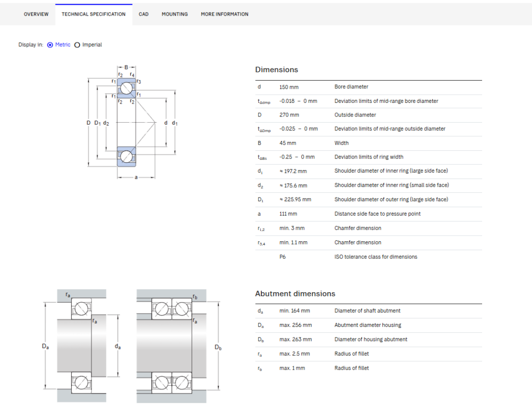The height and width of the screenshot is (405, 532).
Task: Click the bearing cross-section dimension diagram
Action: click(131, 122)
